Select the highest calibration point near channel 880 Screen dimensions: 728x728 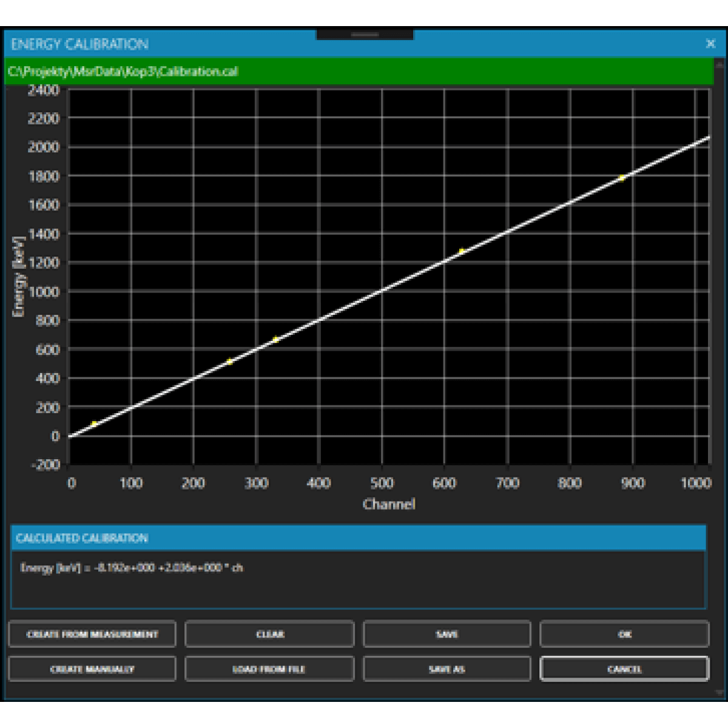[x=621, y=178]
